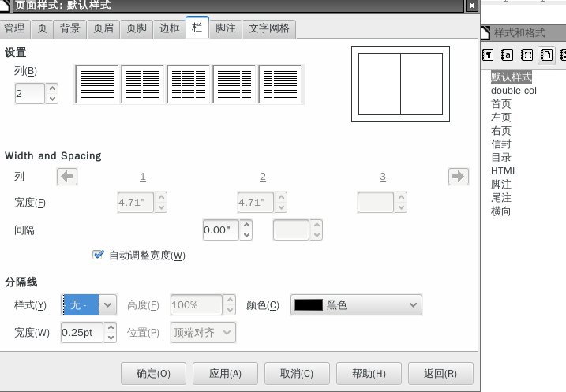This screenshot has height=392, width=566.
Task: Open Frame Styles in the styles panel
Action: 527,55
